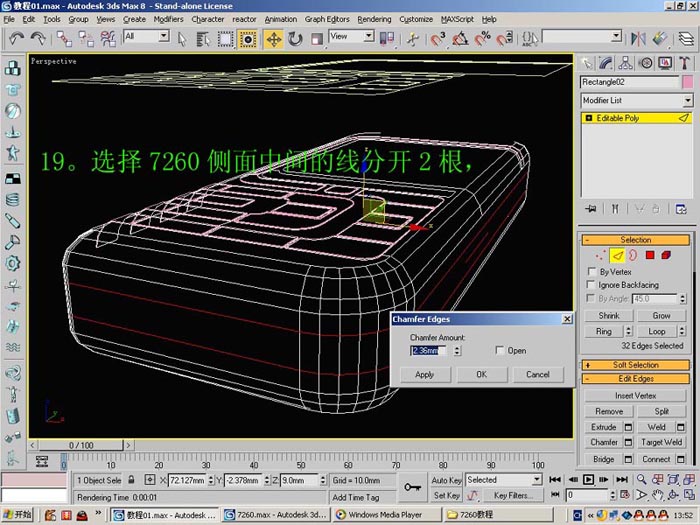This screenshot has height=525, width=700.
Task: Click the Undo arrow icon
Action: 16,39
